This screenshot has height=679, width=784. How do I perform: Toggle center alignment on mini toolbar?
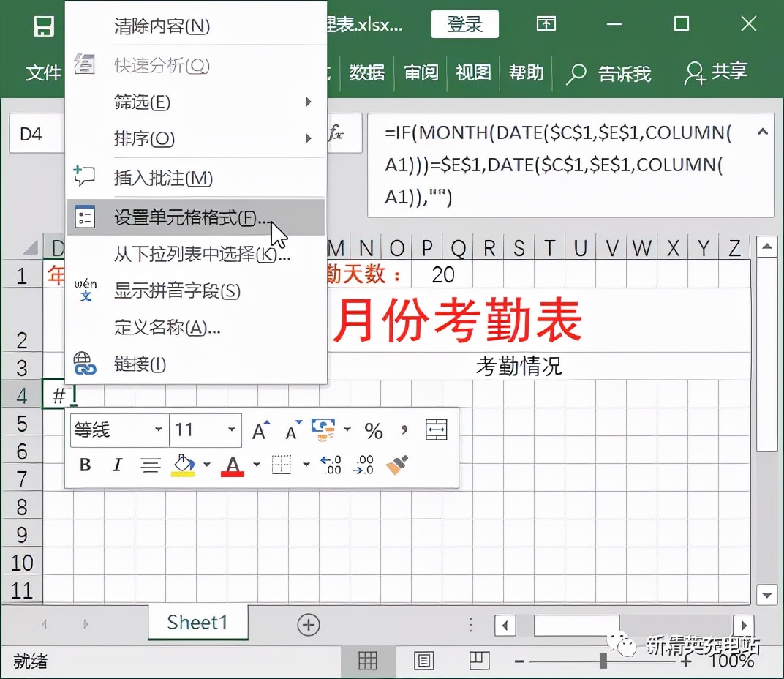[149, 463]
